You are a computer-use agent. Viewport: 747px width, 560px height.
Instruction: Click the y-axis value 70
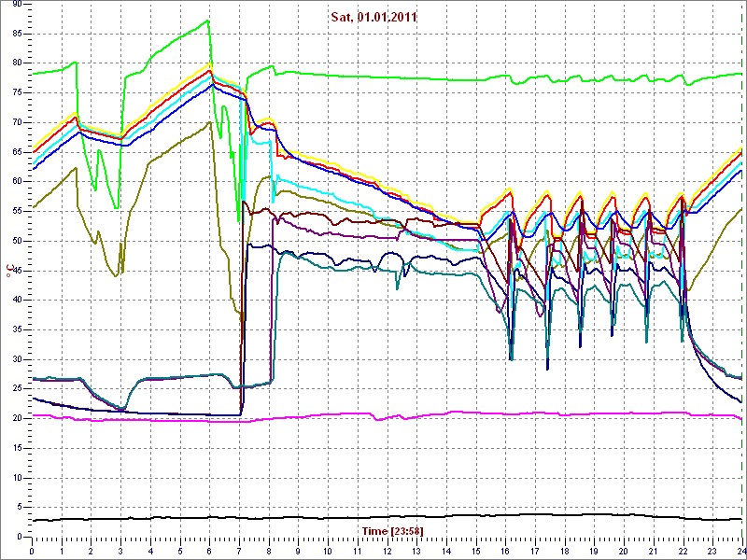tap(17, 122)
